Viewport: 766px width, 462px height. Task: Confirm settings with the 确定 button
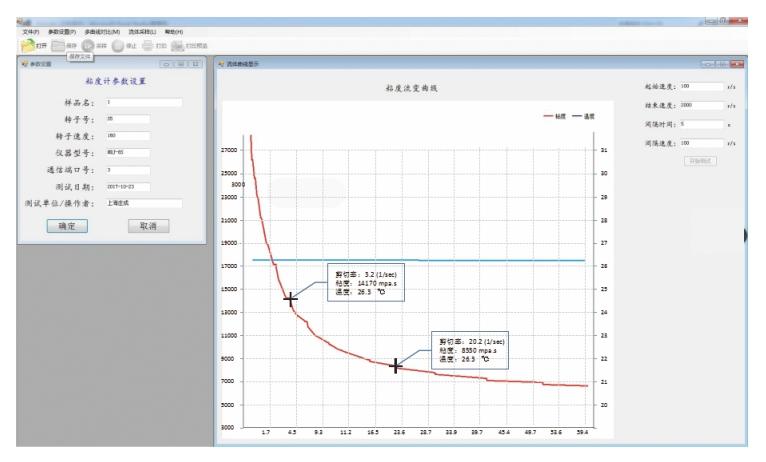(x=67, y=226)
